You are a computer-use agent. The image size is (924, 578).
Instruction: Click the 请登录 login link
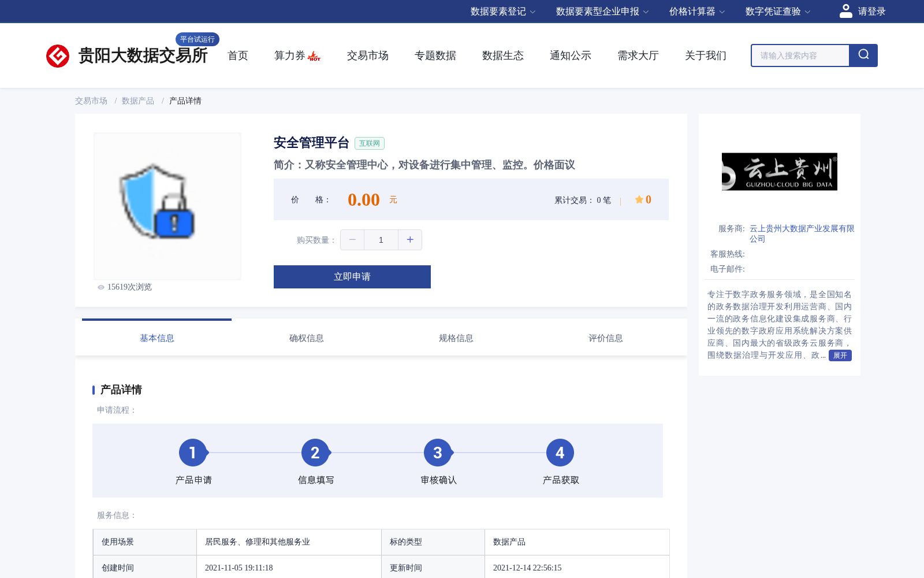pos(871,12)
